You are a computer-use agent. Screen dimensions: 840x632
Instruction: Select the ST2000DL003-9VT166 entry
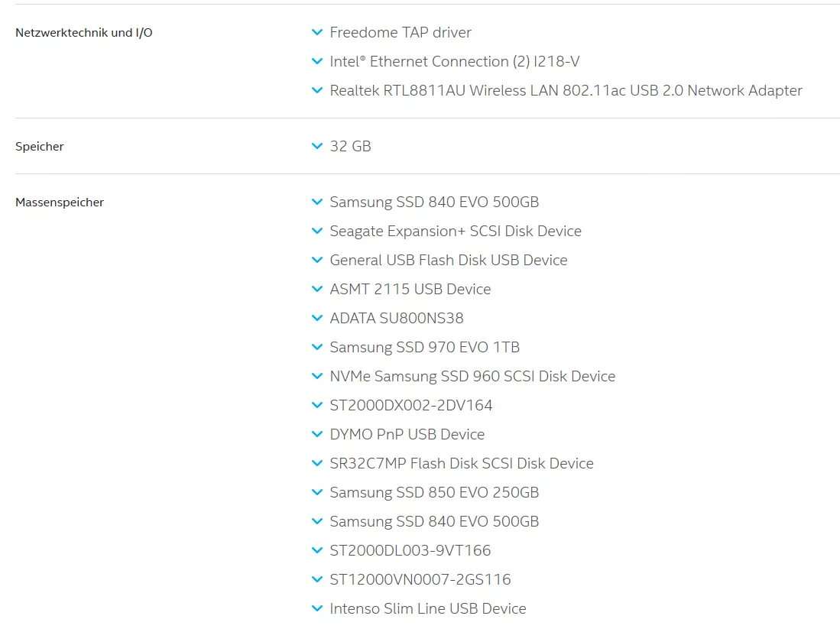pyautogui.click(x=410, y=550)
